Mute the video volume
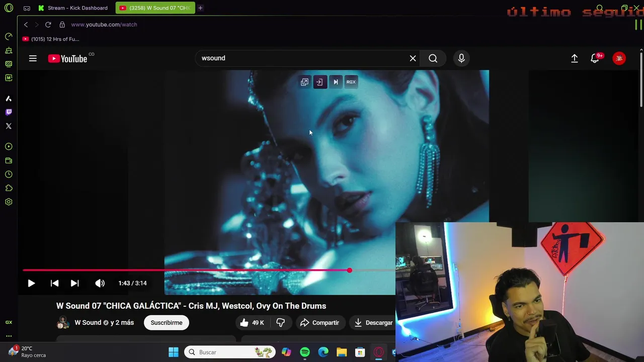 click(100, 283)
